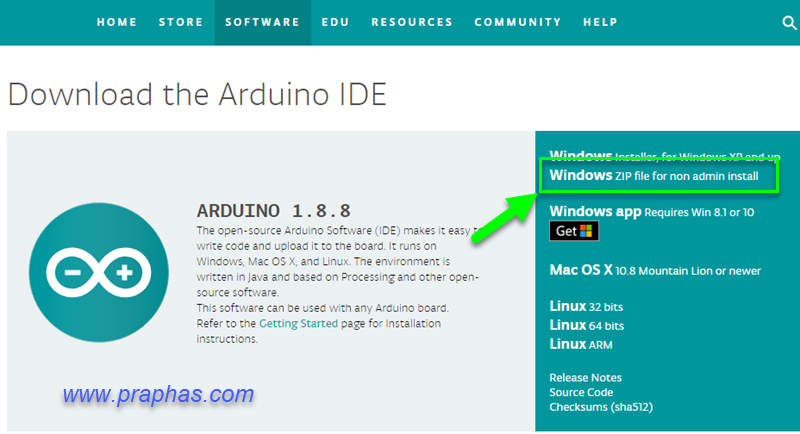Open the search magnifier icon
The height and width of the screenshot is (434, 800).
click(x=789, y=23)
